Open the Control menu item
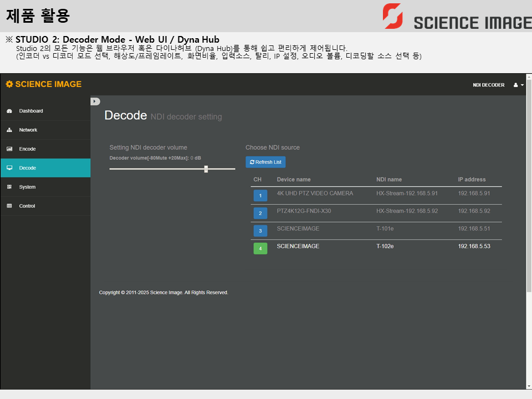Image resolution: width=532 pixels, height=399 pixels. (x=45, y=206)
